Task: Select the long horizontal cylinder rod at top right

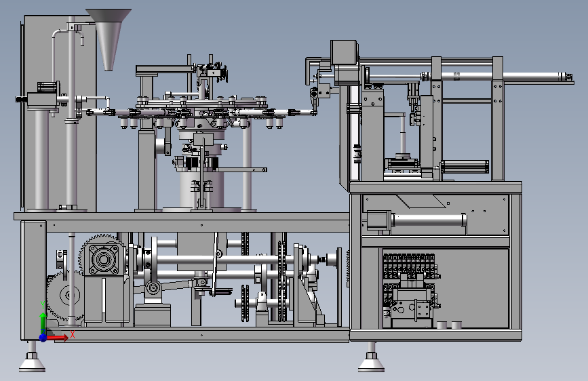Action: [498, 77]
